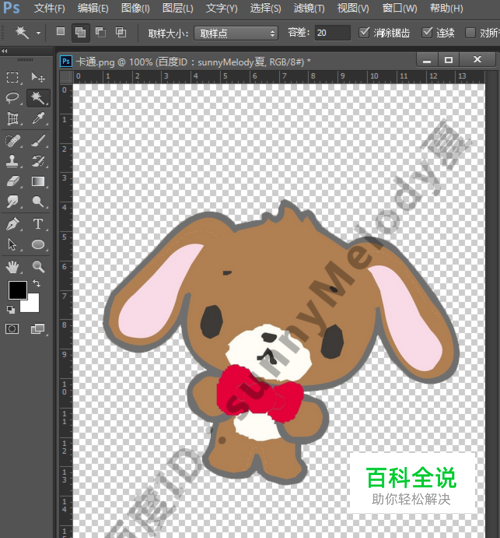Choose Add to Selection mode

click(x=80, y=33)
